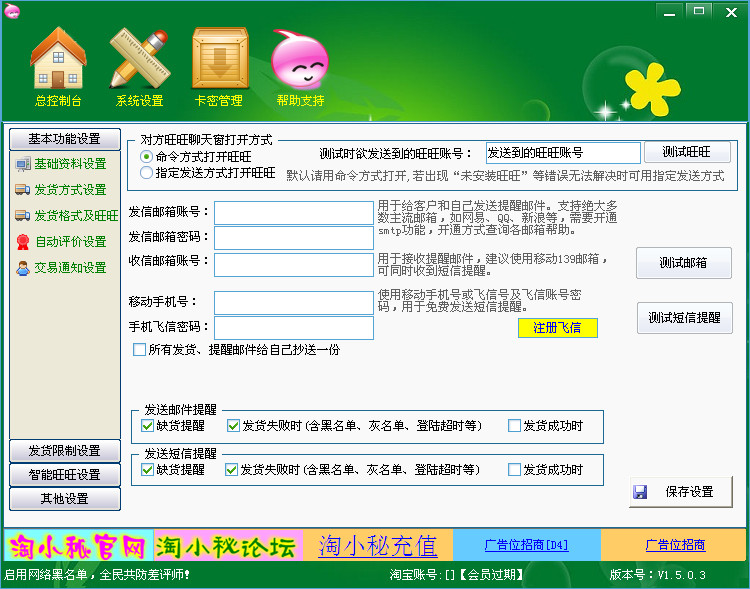Open 自动评价设置 in sidebar
This screenshot has height=589, width=750.
coord(71,242)
